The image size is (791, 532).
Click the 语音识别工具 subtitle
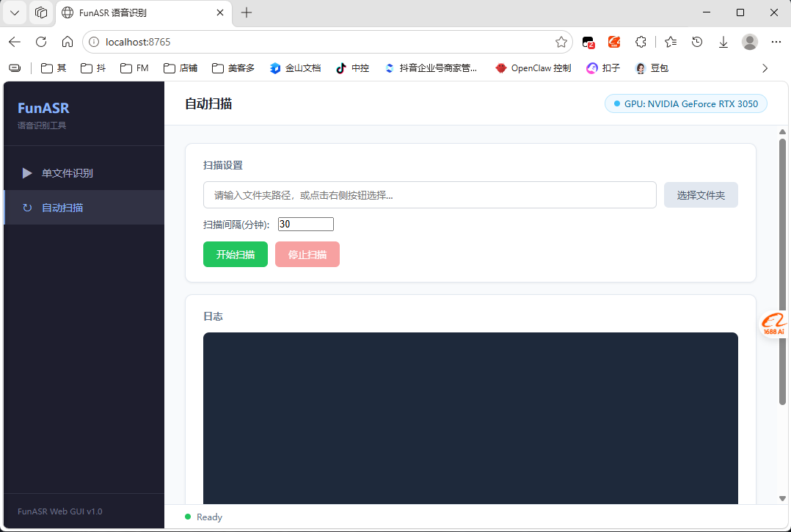42,125
